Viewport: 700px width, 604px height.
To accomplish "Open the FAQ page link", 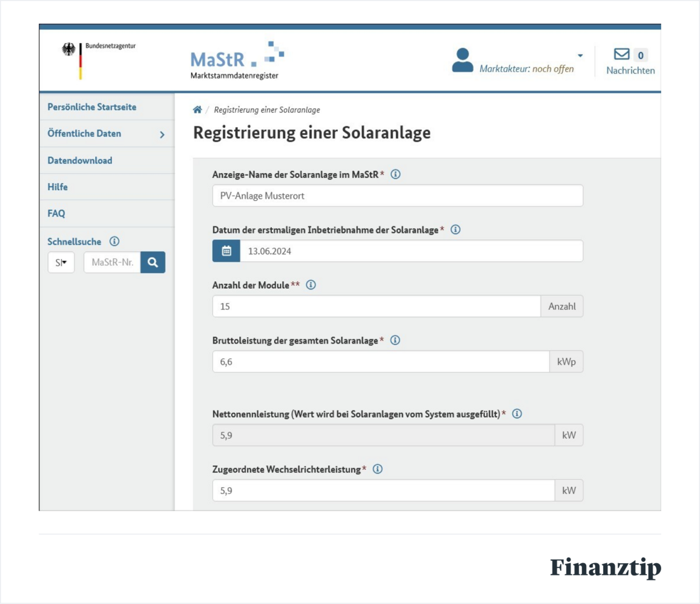I will pos(57,214).
